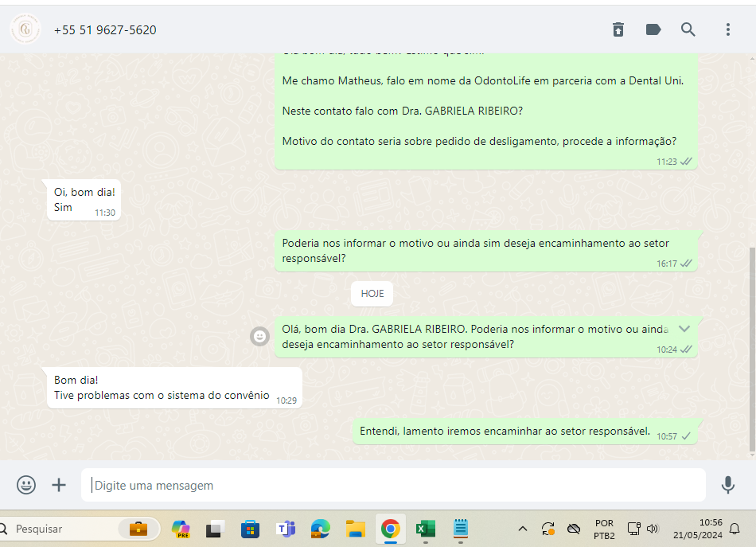Open the notifications bell icon
This screenshot has width=756, height=547.
(735, 529)
